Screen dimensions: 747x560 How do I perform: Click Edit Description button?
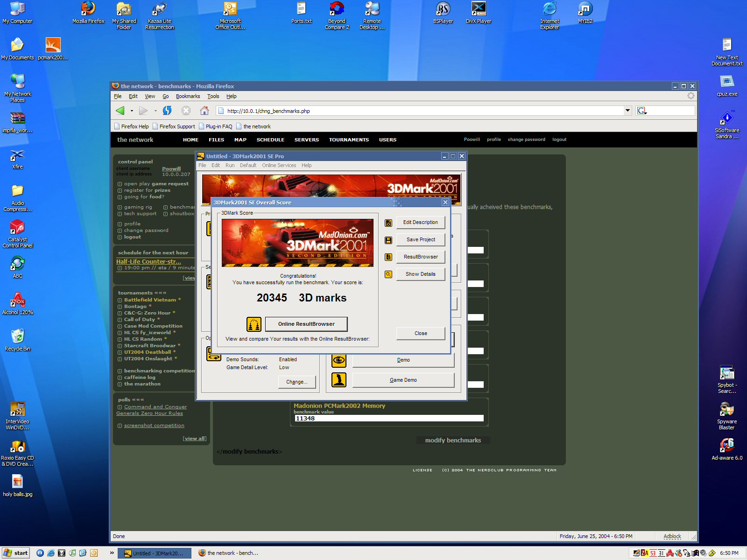click(421, 223)
